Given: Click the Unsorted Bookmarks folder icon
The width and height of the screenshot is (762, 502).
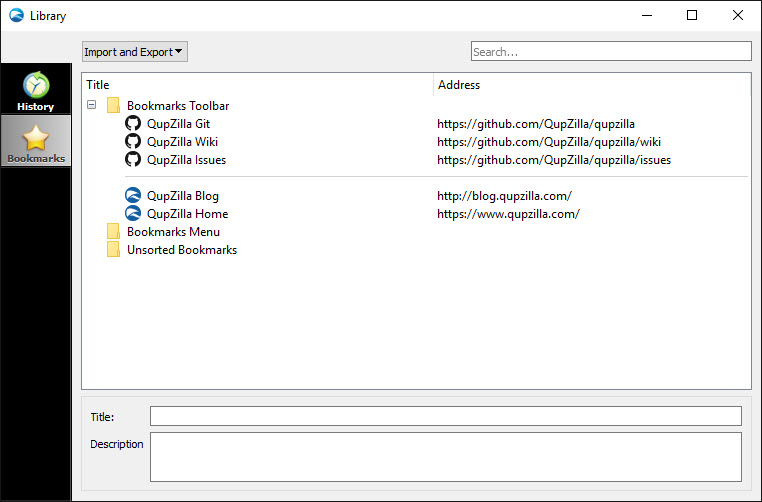Looking at the screenshot, I should click(x=113, y=249).
